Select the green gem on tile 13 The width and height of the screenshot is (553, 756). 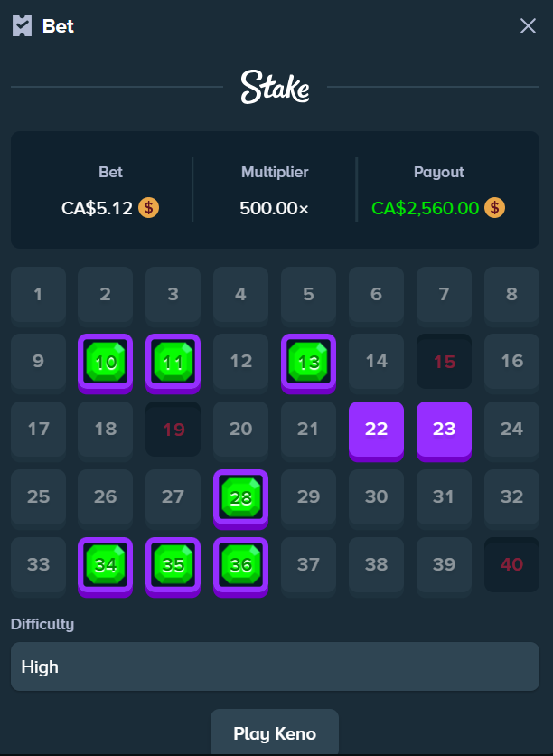coord(308,362)
